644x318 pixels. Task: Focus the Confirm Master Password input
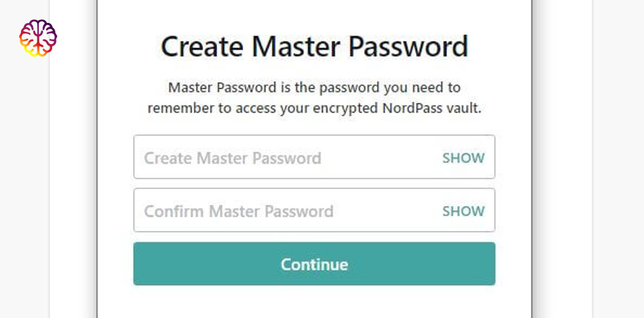314,210
